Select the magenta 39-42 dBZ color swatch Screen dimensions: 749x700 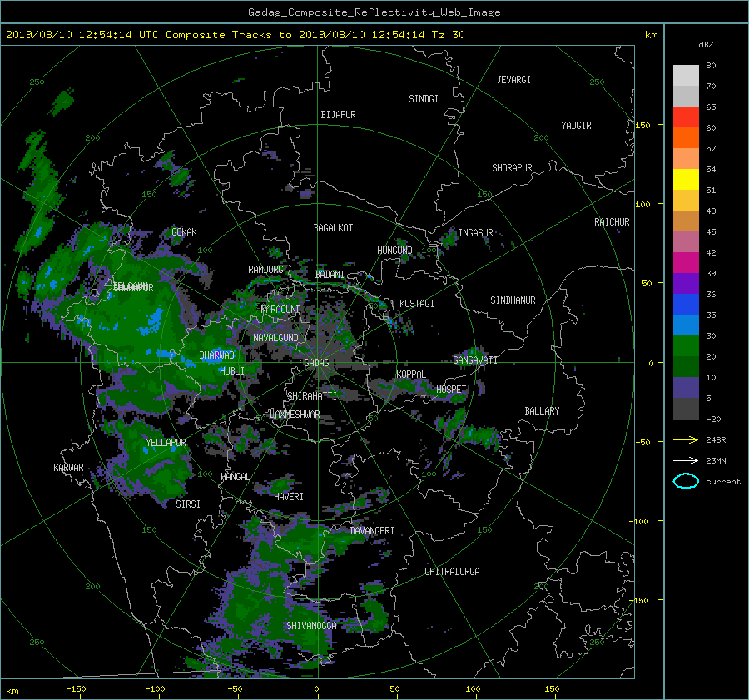pos(686,262)
